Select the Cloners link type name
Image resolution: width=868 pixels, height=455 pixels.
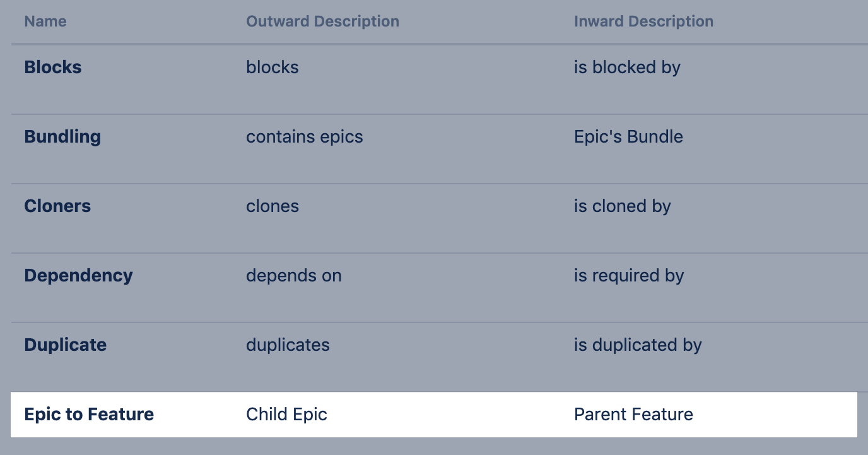57,206
